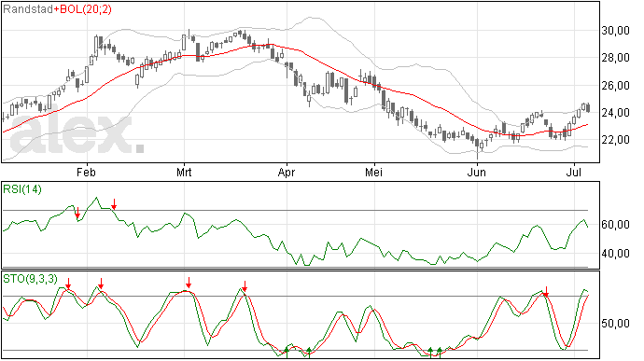Image resolution: width=644 pixels, height=361 pixels.
Task: Click the STO sell arrow near Mrt
Action: pyautogui.click(x=189, y=283)
